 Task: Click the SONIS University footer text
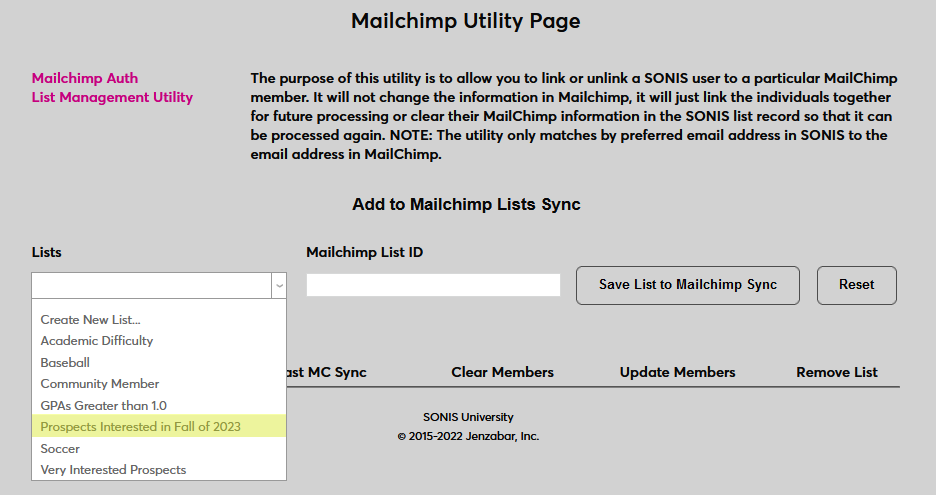(x=468, y=417)
